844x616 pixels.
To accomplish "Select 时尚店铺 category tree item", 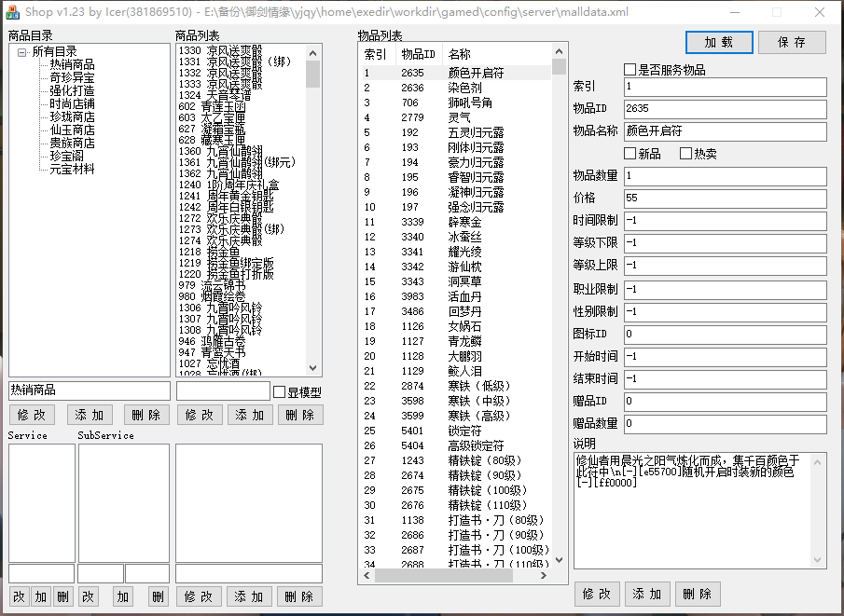I will (72, 103).
